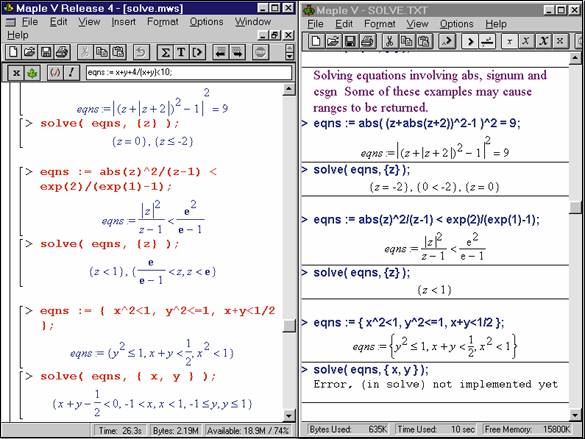Click New worksheet icon in Release 4 toolbar
Viewport: 585px width, 439px height.
[13, 52]
